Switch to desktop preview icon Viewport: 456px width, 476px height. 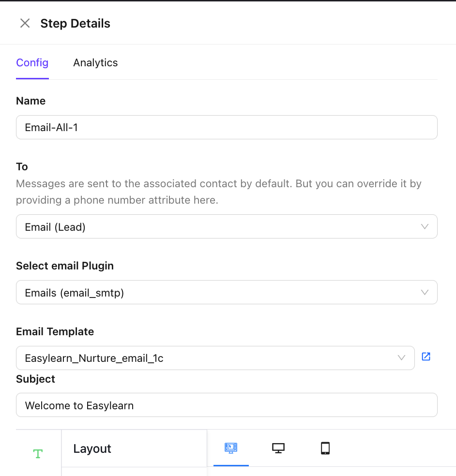point(278,448)
